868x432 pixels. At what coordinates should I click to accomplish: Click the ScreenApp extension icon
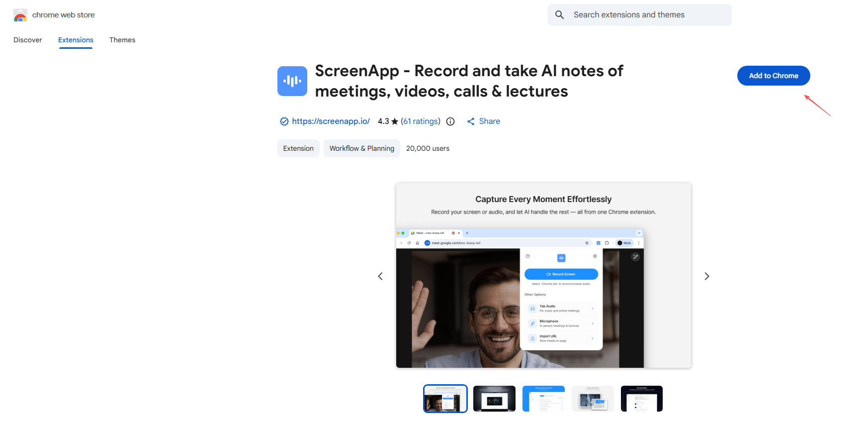pyautogui.click(x=292, y=81)
